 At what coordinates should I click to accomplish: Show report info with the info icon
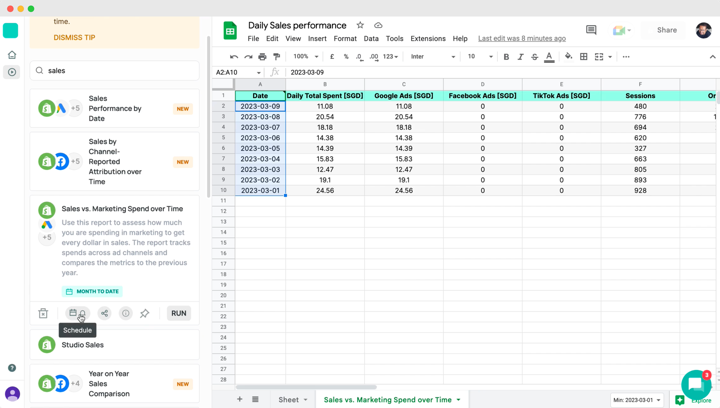(x=125, y=313)
